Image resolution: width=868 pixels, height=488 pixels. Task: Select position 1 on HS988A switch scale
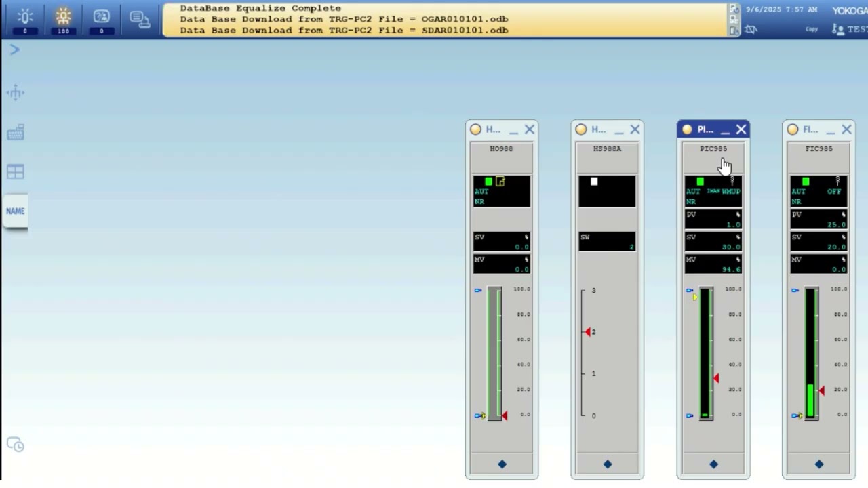pos(593,373)
